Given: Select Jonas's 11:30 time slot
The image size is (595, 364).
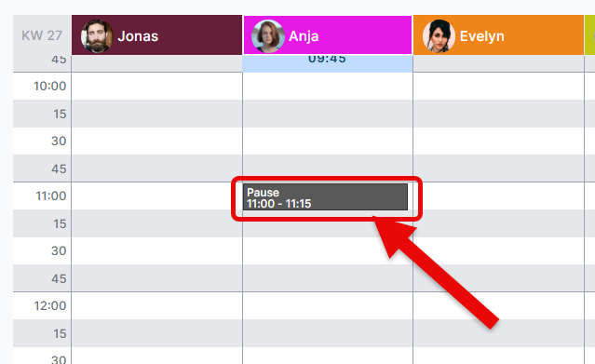Looking at the screenshot, I should 156,251.
